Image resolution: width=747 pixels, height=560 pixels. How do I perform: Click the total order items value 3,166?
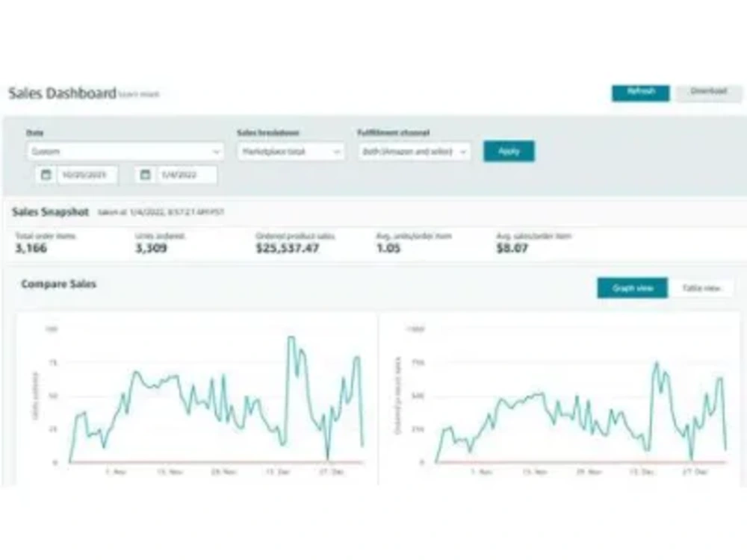pos(31,248)
